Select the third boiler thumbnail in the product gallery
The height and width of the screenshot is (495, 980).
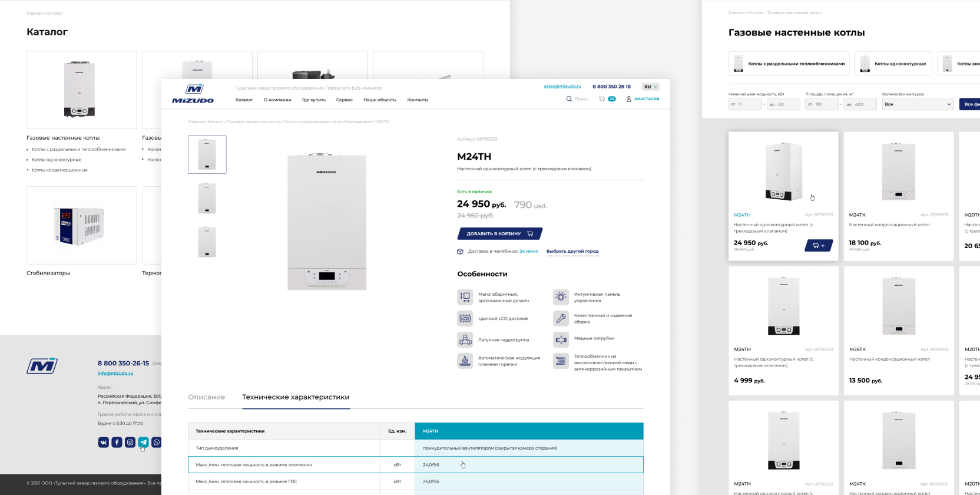tap(207, 242)
